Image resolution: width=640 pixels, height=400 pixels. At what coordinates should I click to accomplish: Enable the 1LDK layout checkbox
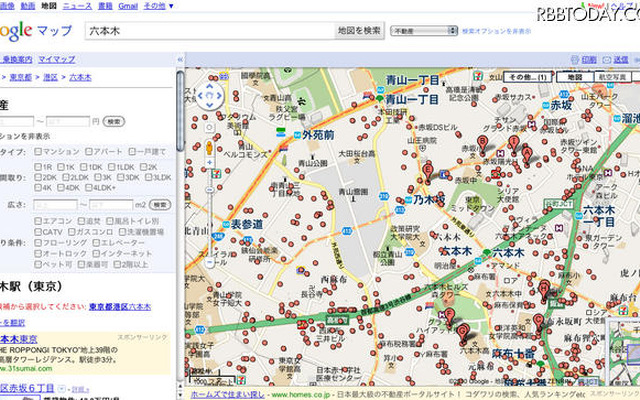click(111, 167)
